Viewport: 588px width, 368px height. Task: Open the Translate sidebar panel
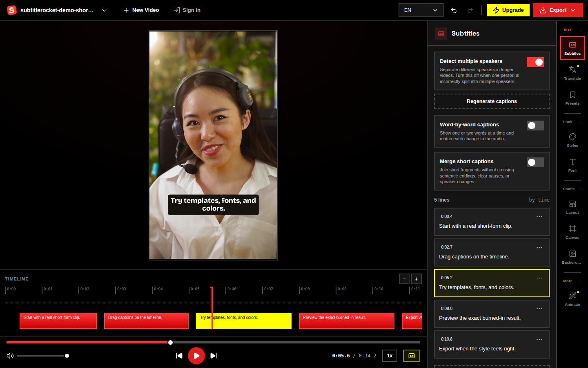click(572, 73)
